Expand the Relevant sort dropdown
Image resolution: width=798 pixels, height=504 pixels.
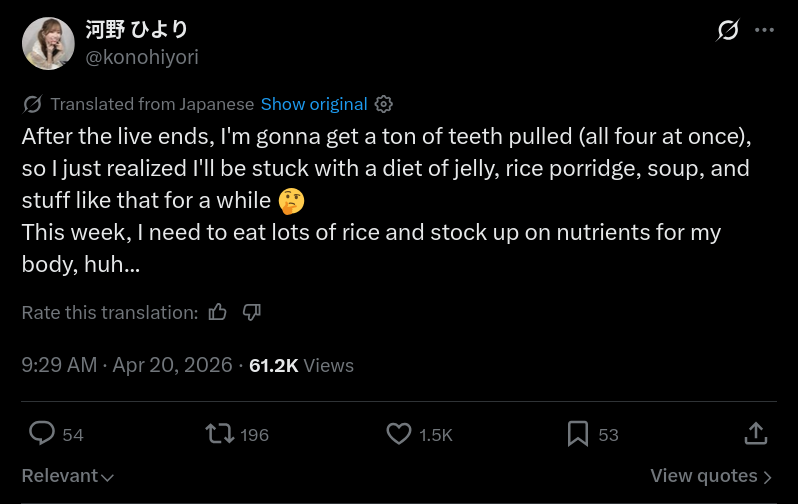point(68,476)
